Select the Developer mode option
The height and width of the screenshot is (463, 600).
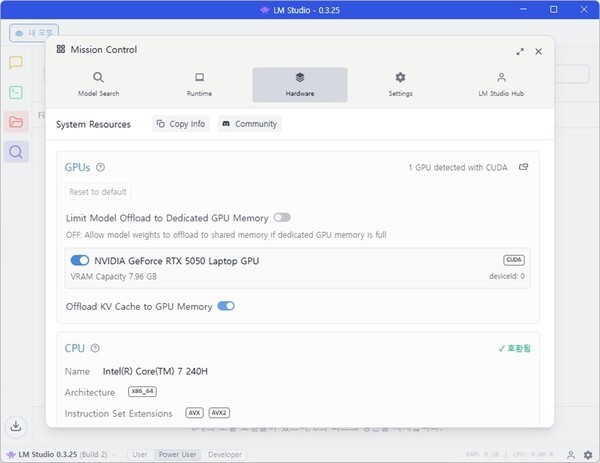(x=224, y=454)
